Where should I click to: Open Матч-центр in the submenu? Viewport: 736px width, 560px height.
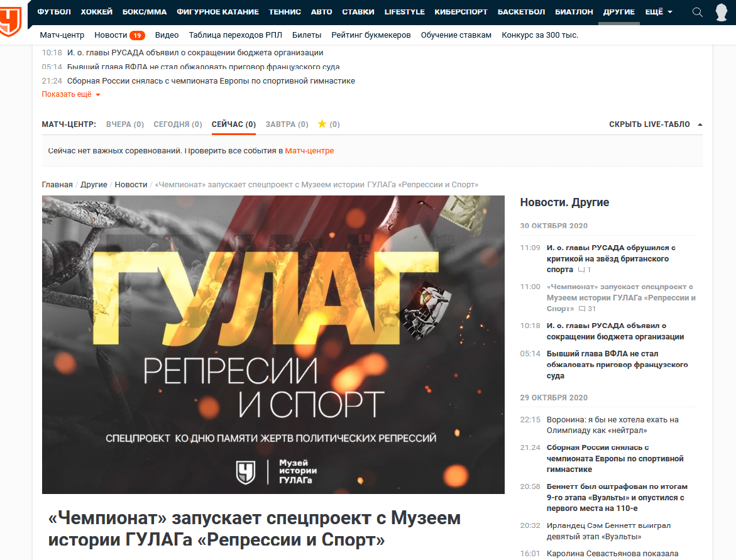click(x=62, y=35)
